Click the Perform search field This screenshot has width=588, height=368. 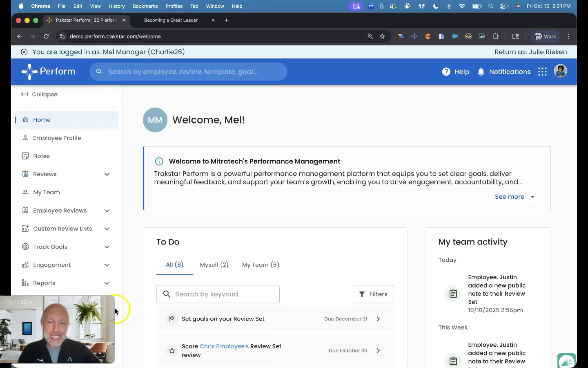point(188,72)
